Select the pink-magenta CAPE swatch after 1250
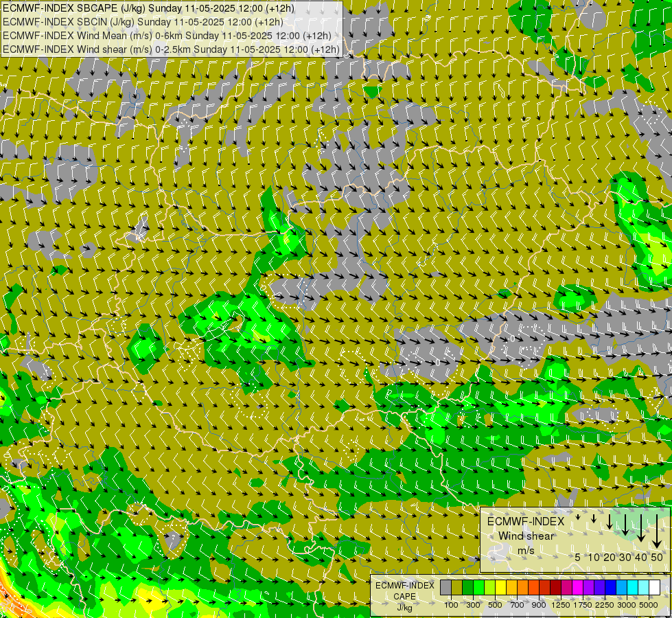 [x=567, y=587]
